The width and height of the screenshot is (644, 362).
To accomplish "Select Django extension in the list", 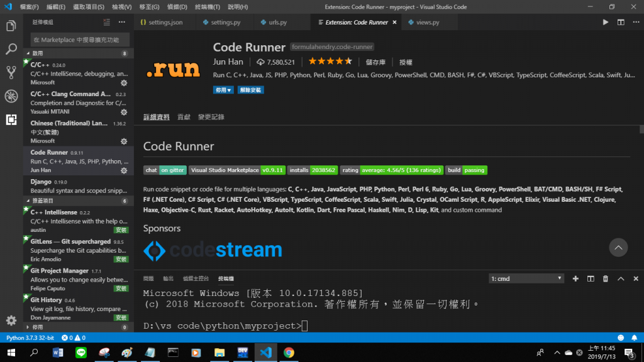I will tap(78, 186).
